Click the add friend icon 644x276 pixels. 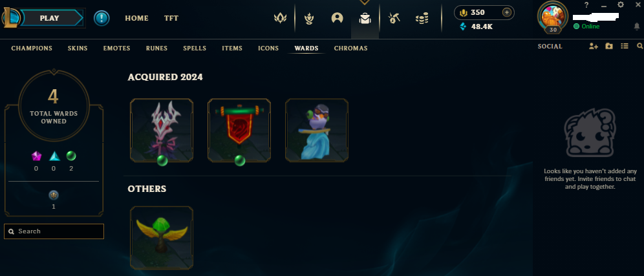[x=593, y=47]
